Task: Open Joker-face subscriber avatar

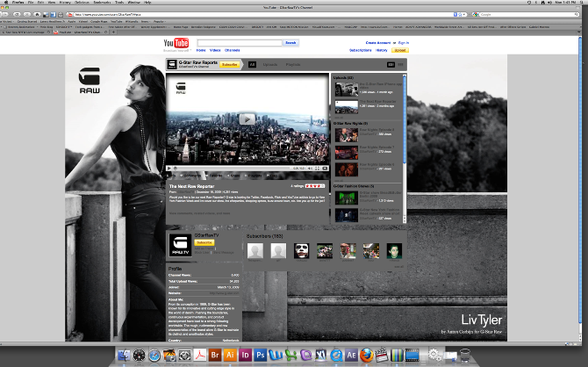Action: point(301,251)
